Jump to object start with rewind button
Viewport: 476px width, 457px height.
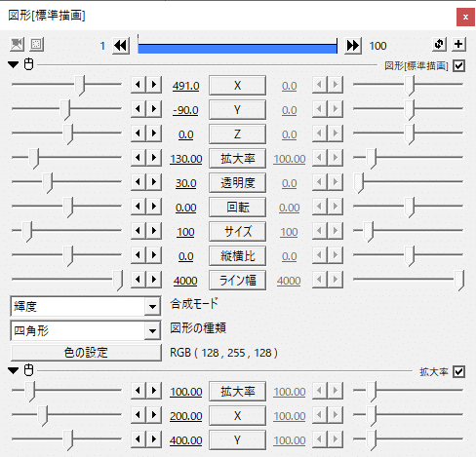pos(121,46)
